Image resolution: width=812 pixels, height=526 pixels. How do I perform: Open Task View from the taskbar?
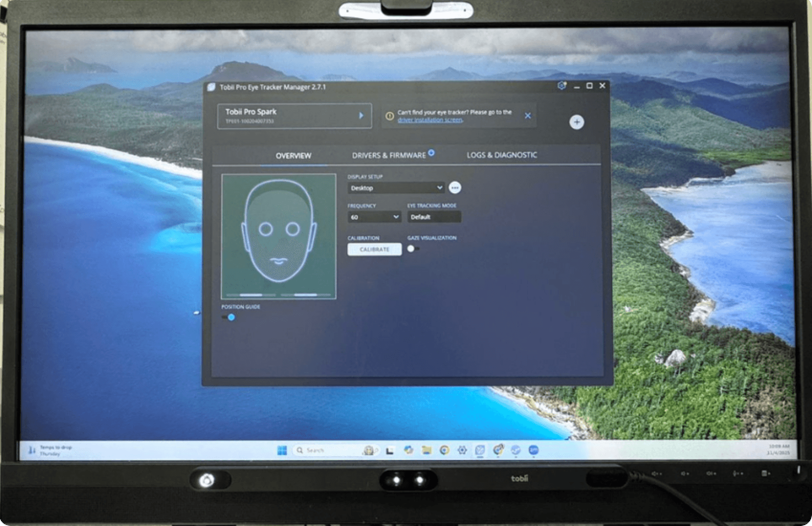(x=390, y=450)
